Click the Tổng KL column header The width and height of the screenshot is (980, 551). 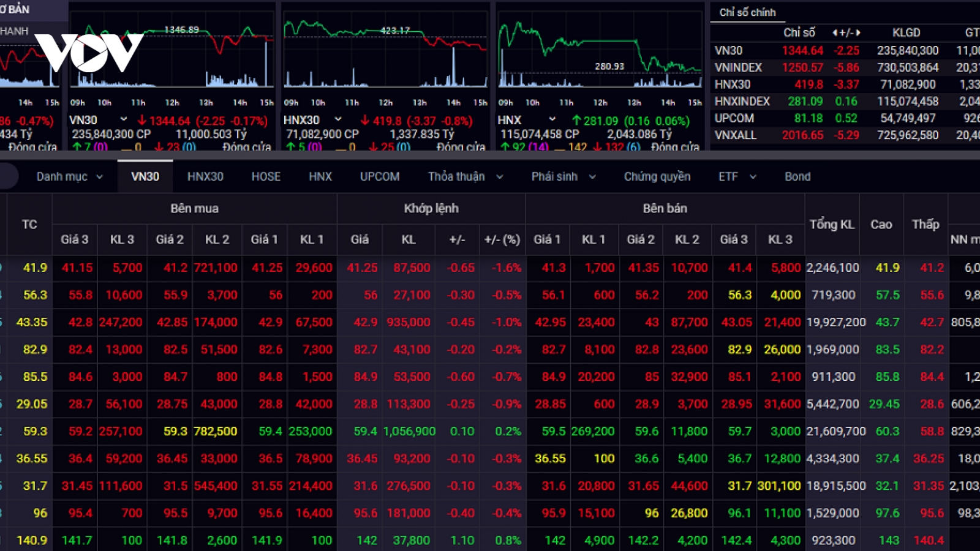[x=832, y=224]
